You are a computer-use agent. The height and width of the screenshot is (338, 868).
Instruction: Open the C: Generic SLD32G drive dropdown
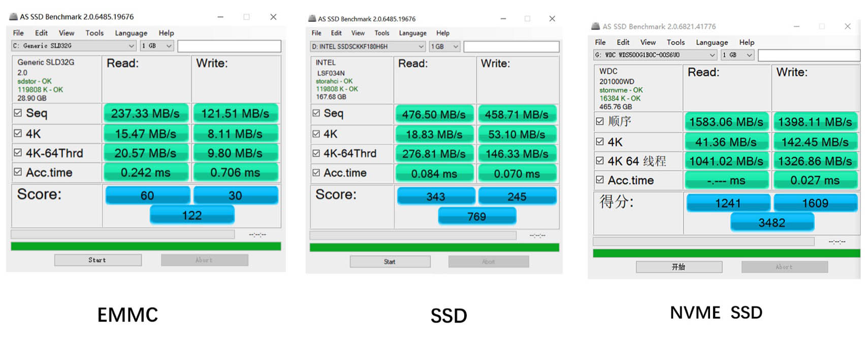coord(131,46)
